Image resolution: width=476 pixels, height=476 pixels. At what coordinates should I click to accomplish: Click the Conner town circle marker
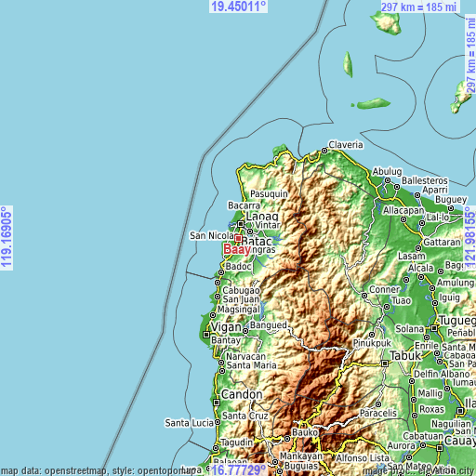point(364,296)
